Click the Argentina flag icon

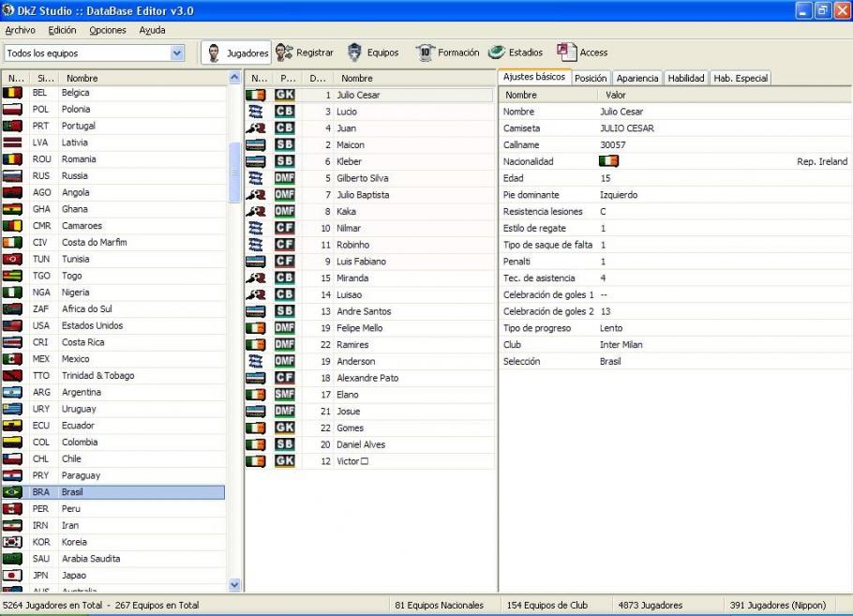[x=12, y=392]
